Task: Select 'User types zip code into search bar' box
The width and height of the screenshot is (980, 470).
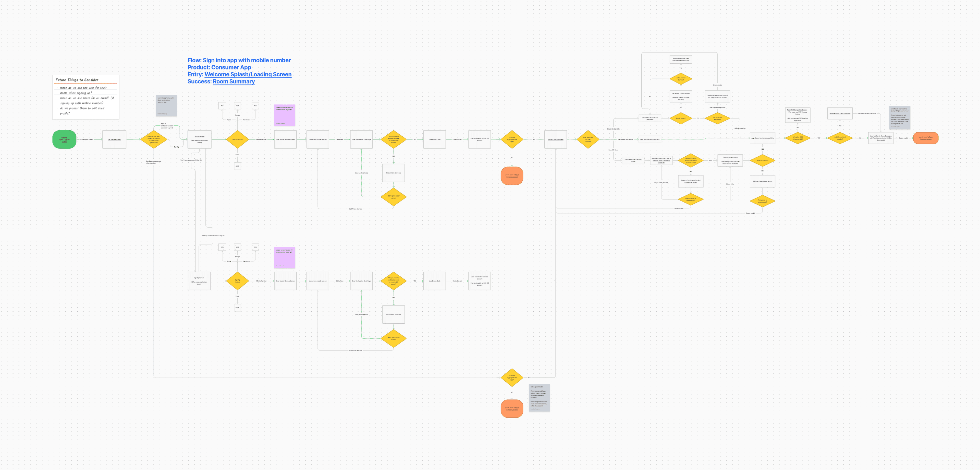Action: click(650, 119)
